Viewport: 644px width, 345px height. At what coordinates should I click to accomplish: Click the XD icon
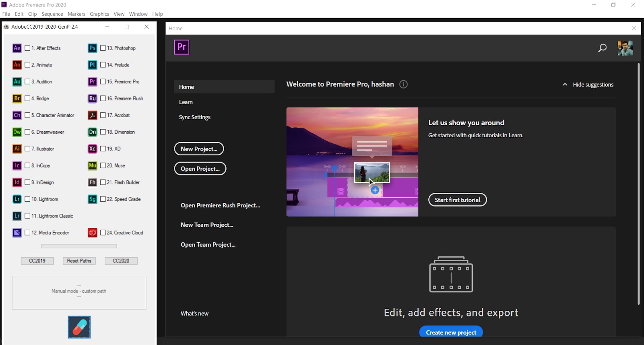[93, 149]
